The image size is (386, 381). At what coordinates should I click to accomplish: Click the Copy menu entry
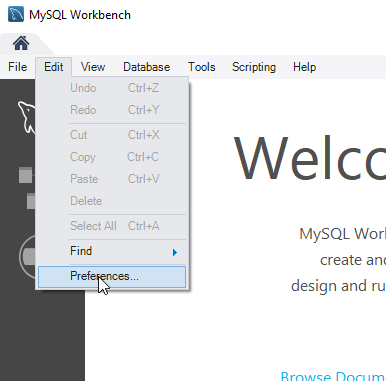[x=112, y=157]
